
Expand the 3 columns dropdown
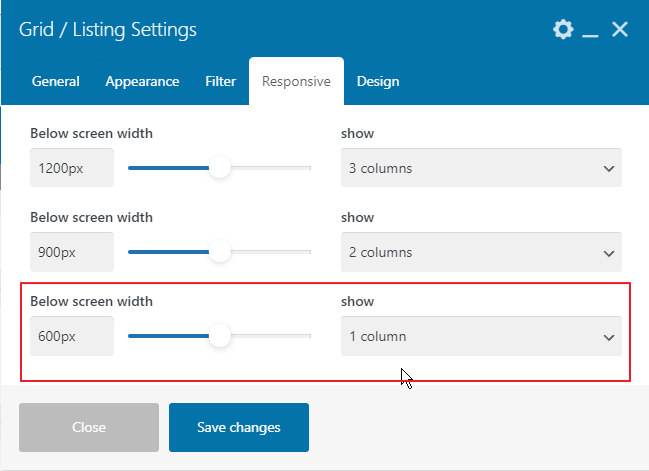[x=481, y=168]
